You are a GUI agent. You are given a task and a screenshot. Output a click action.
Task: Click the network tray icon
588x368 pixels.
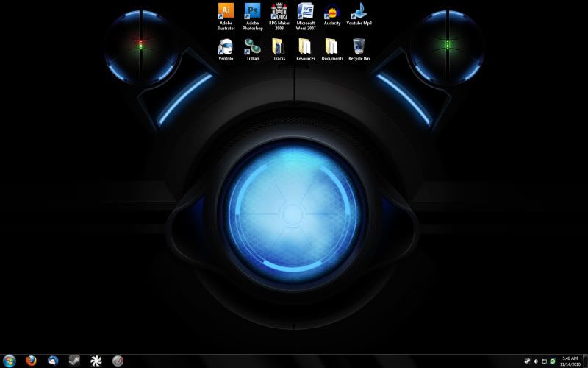[x=544, y=361]
